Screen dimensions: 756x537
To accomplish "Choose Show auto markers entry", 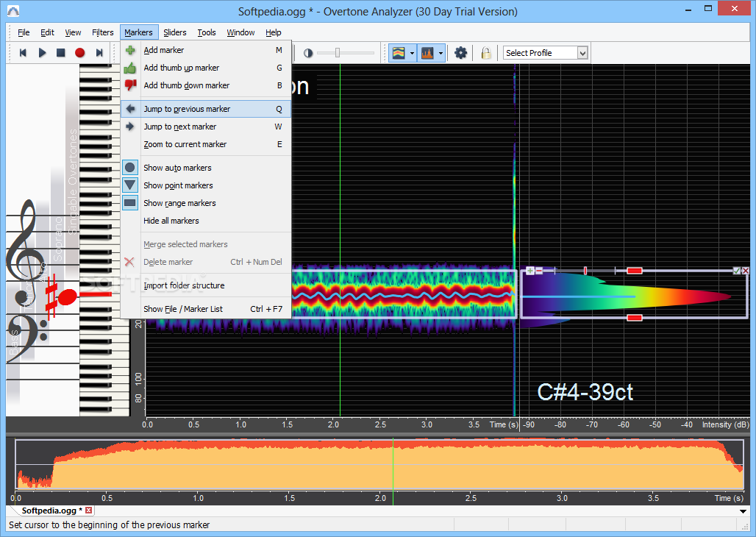I will click(206, 168).
